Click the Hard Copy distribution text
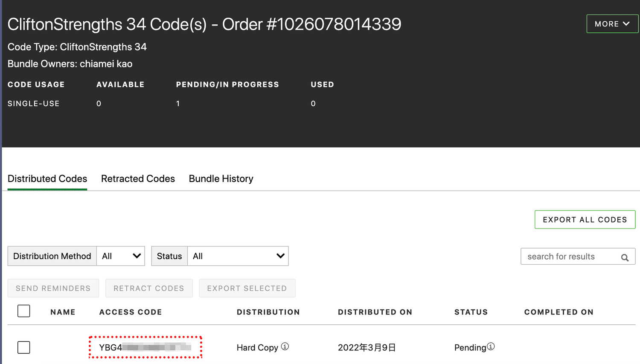This screenshot has width=640, height=364. [257, 348]
